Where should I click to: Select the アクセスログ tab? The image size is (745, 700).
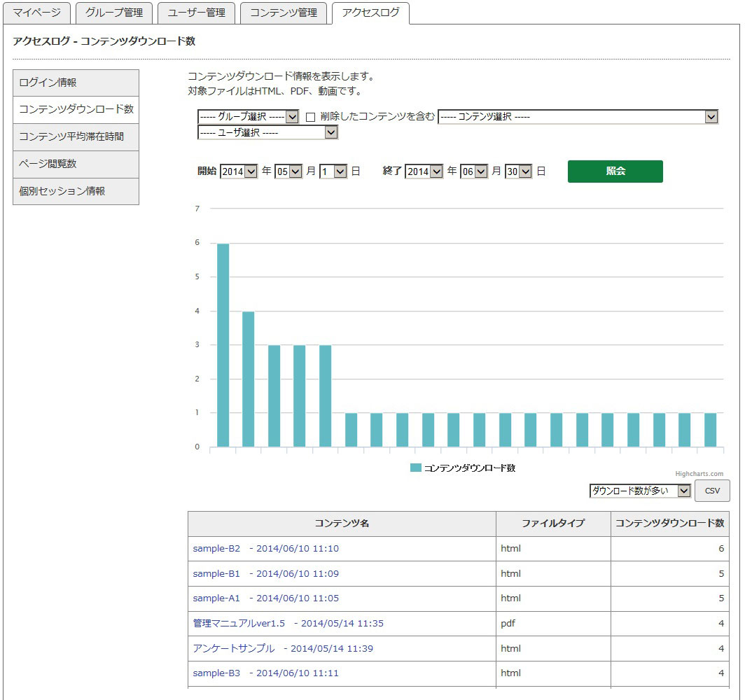(370, 13)
